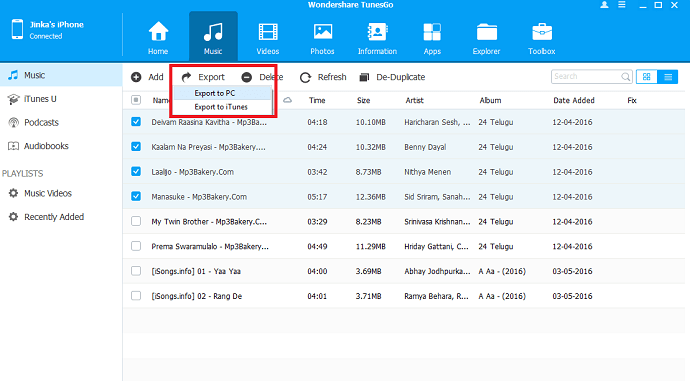The height and width of the screenshot is (381, 690).
Task: Uncheck Laalijo song checkbox
Action: click(136, 172)
